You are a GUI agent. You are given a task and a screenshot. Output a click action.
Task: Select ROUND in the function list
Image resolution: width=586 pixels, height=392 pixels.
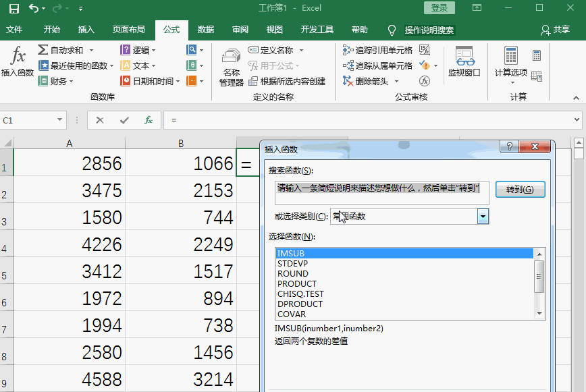coord(294,274)
